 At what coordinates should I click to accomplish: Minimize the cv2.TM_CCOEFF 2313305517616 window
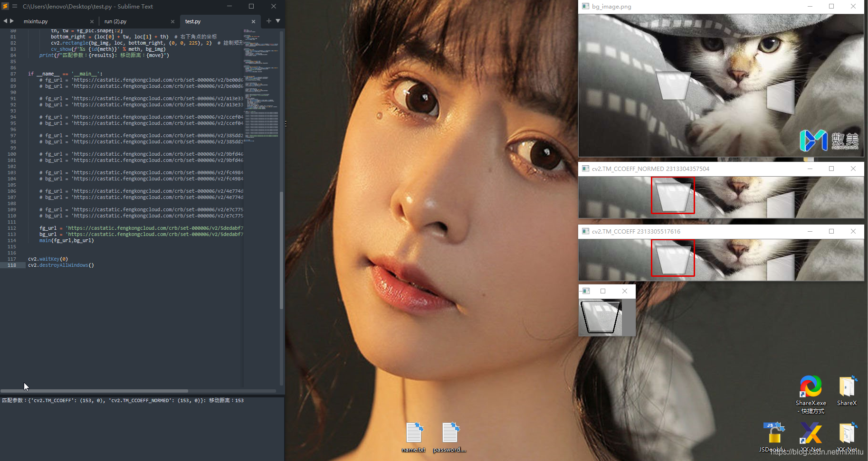[810, 231]
